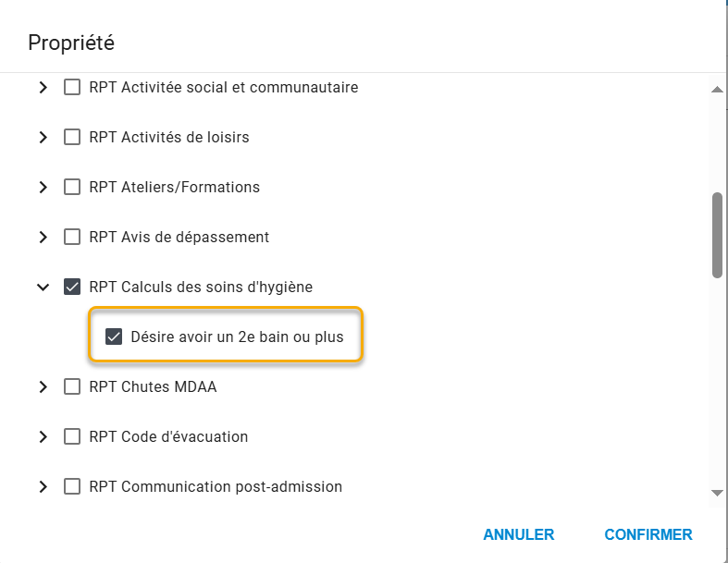This screenshot has height=563, width=728.
Task: Tick RPT Avis de dépassement checkbox
Action: pyautogui.click(x=71, y=238)
